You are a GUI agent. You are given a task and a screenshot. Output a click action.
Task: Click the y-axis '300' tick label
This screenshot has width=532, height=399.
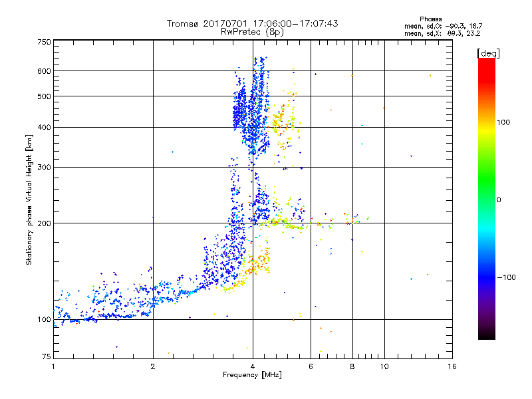(44, 167)
